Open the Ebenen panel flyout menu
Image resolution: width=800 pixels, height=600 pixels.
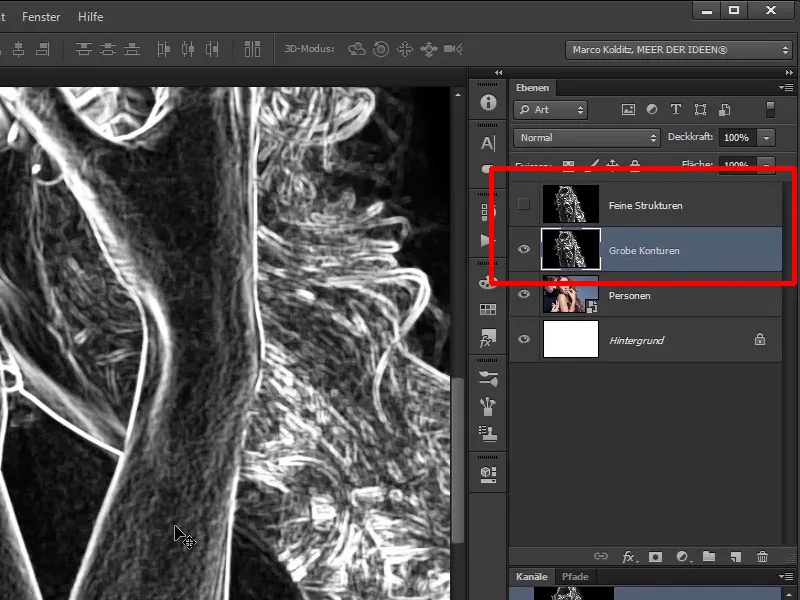[786, 88]
